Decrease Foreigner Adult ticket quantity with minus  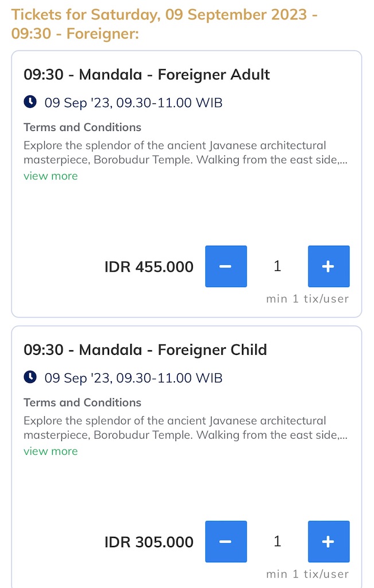click(226, 266)
